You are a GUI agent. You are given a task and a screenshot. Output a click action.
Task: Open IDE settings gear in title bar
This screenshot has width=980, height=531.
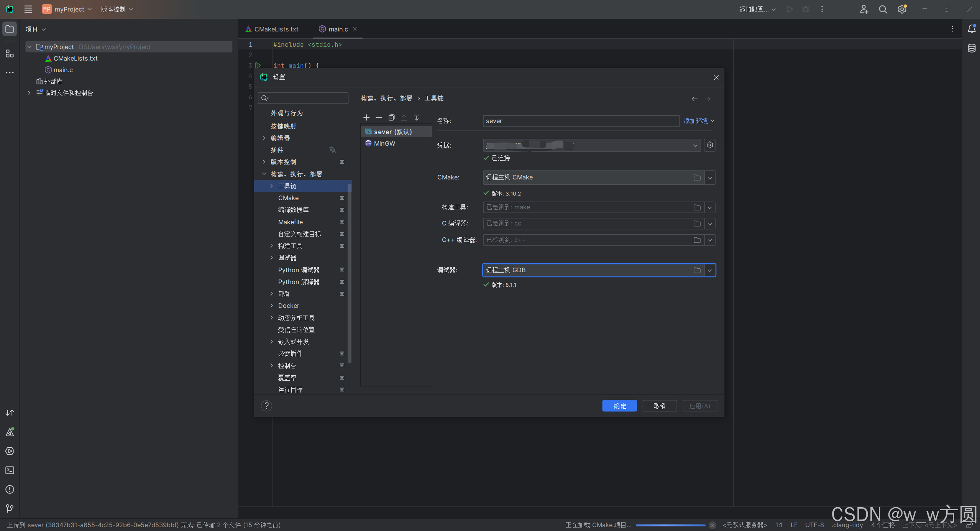click(902, 9)
